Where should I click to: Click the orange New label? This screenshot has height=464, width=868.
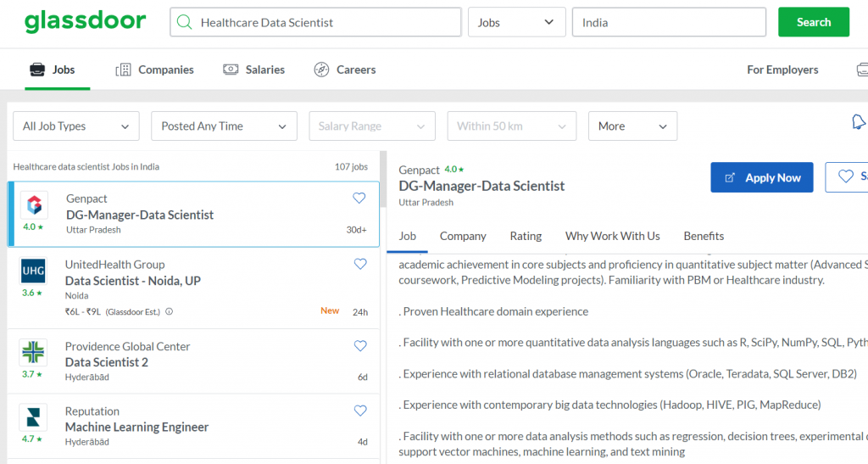pos(330,310)
